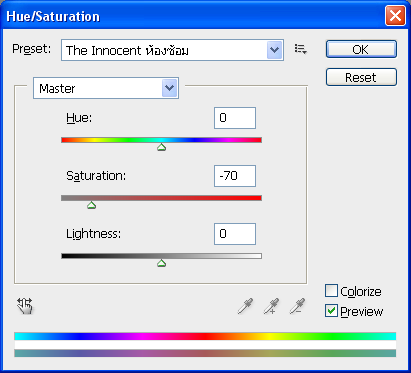Select the Eyedropper tool
The height and width of the screenshot is (373, 411).
[x=245, y=306]
